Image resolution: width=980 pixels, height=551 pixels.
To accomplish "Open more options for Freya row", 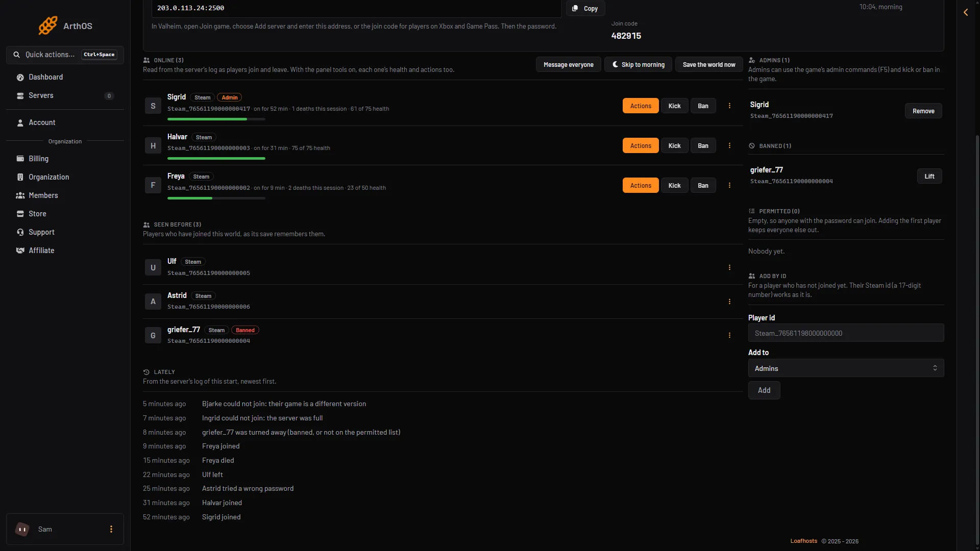I will 729,185.
